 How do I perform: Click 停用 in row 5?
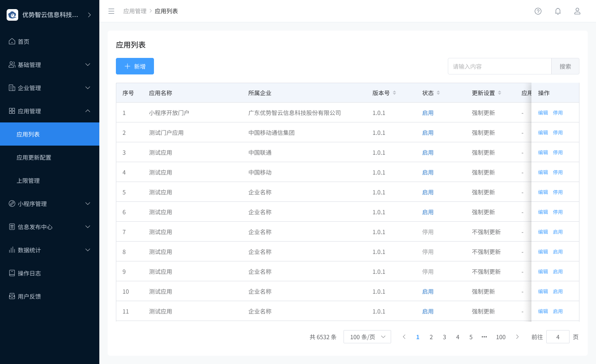coord(558,192)
